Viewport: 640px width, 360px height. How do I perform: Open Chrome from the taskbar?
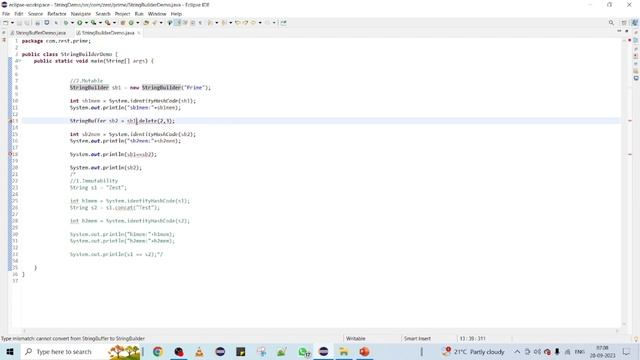(x=158, y=351)
